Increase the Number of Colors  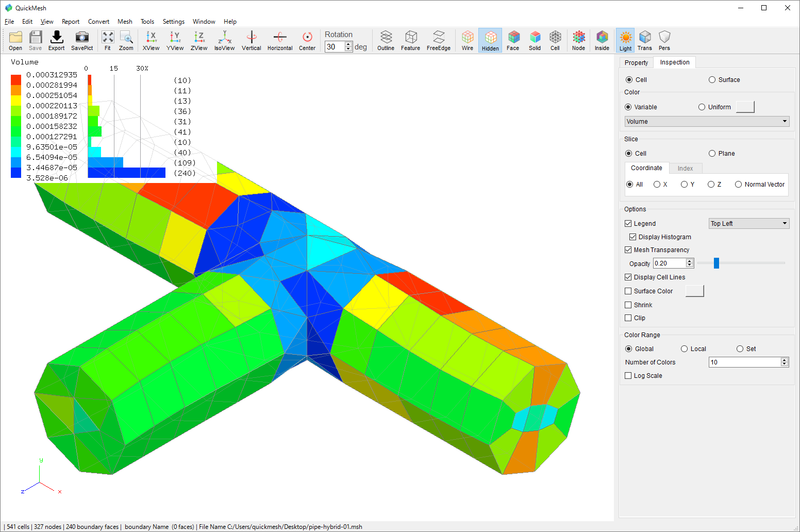785,360
